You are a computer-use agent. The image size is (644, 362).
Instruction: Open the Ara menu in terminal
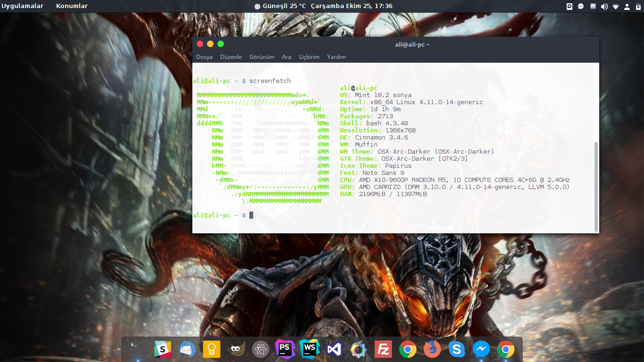coord(287,57)
